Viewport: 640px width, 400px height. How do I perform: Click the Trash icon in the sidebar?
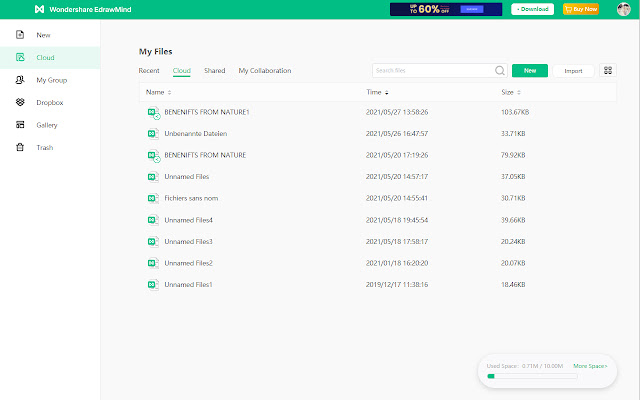[x=20, y=148]
